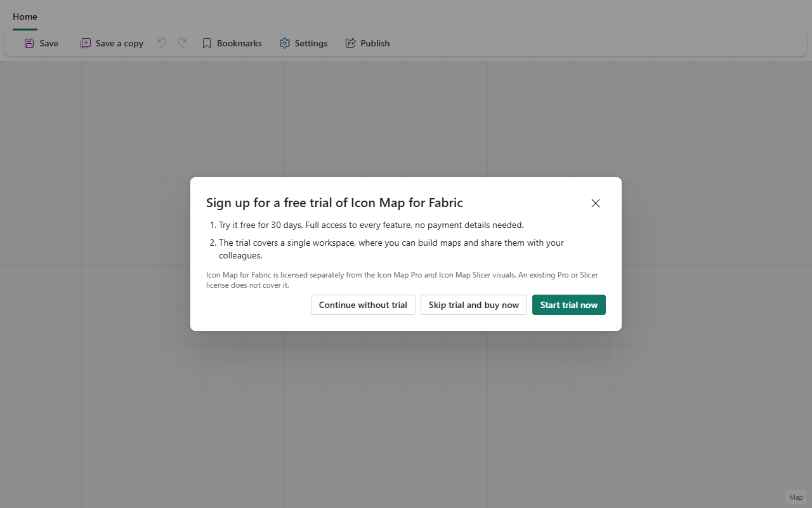Click the Redo arrow icon
Screen dimensions: 812x508
(x=181, y=43)
